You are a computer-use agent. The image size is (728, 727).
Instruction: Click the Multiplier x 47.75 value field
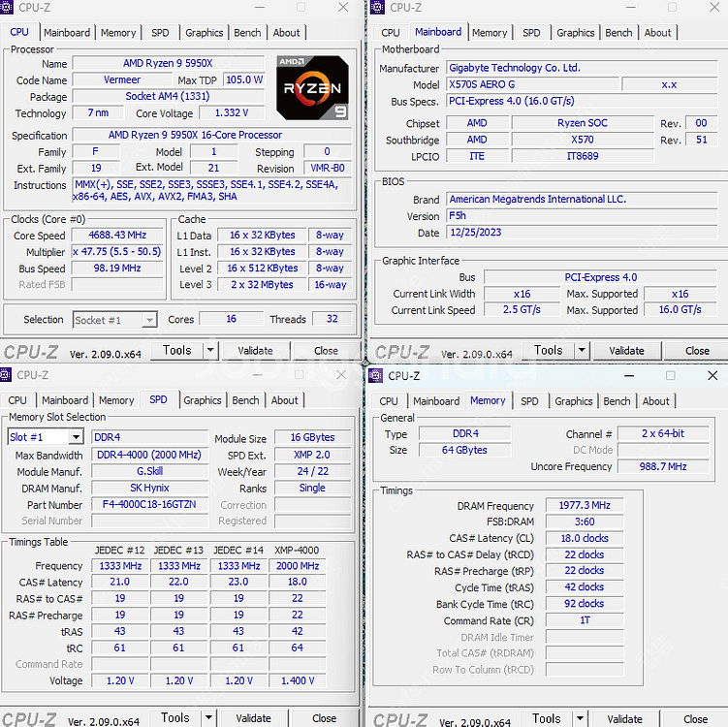tap(117, 252)
